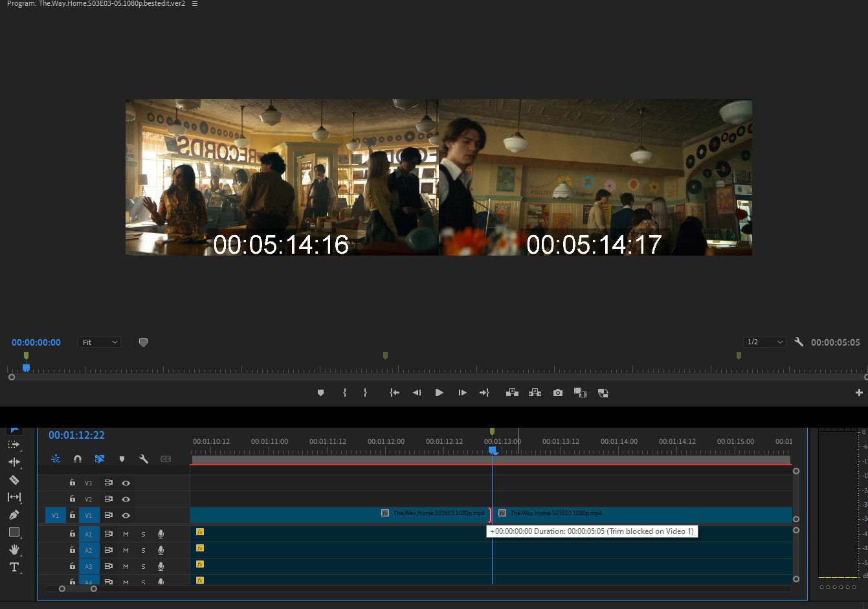Select the Razor tool
868x609 pixels.
pos(14,480)
